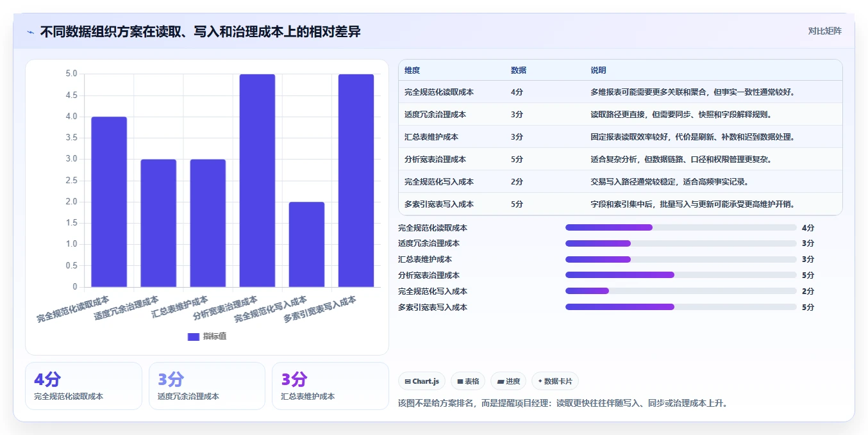Click description 读取路径更直接
The height and width of the screenshot is (435, 868).
pos(681,115)
